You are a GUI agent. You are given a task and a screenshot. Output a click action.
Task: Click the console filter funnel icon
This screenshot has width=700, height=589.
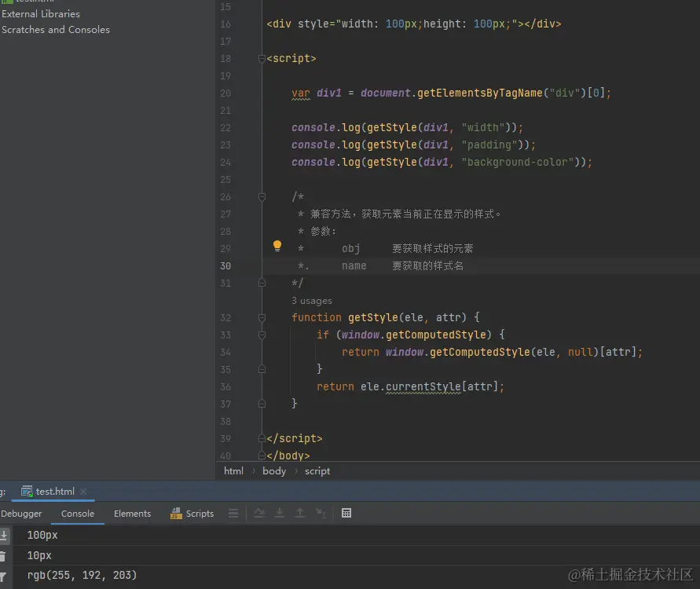(3, 576)
